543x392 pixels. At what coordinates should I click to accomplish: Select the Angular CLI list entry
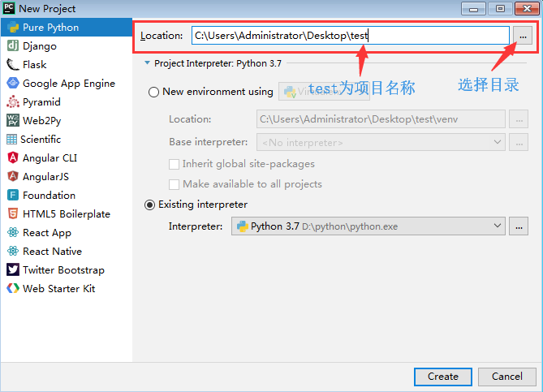tap(67, 158)
